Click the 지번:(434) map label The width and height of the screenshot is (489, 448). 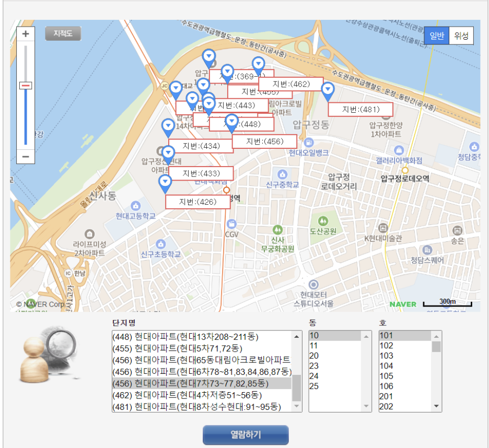tap(201, 146)
